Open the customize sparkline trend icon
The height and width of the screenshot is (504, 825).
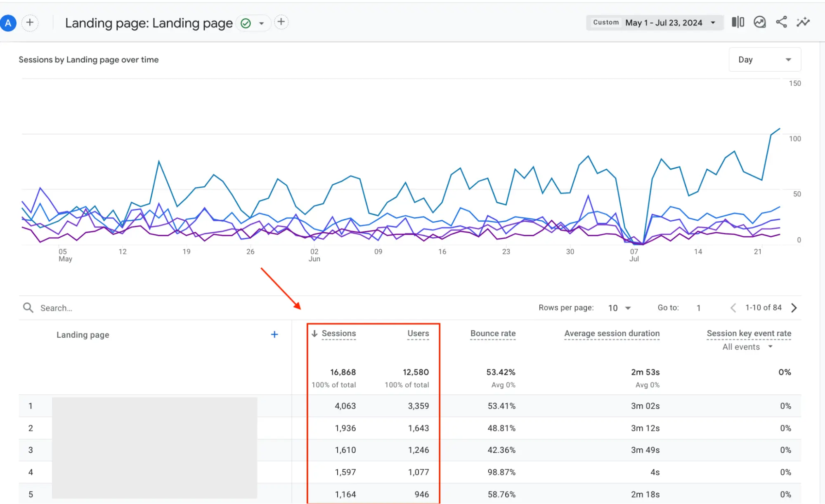(x=803, y=22)
